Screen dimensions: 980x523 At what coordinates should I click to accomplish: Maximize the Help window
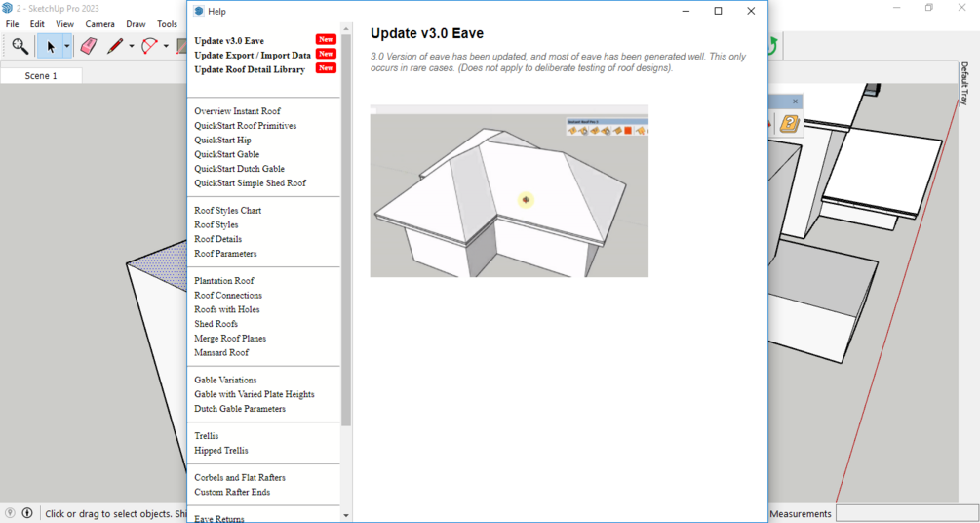[x=718, y=11]
